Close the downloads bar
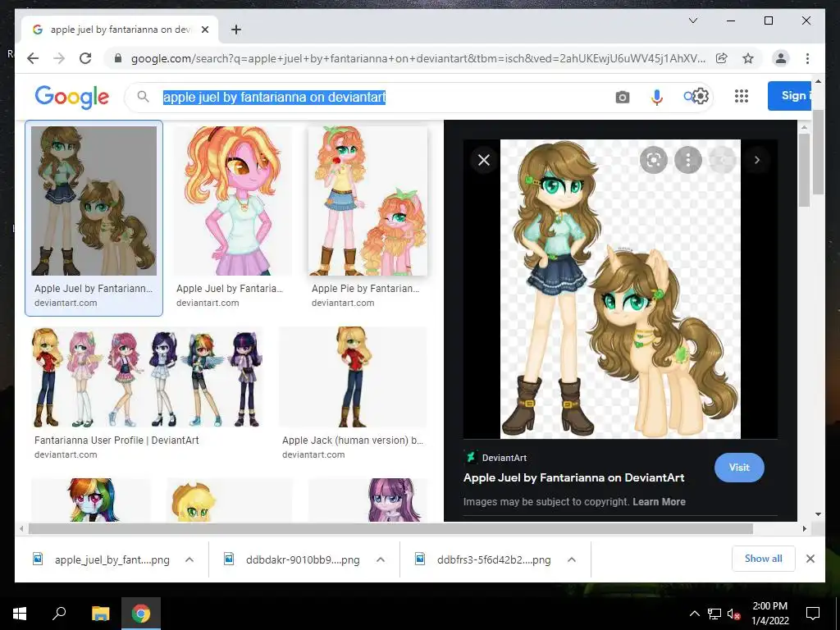The image size is (840, 630). point(810,559)
